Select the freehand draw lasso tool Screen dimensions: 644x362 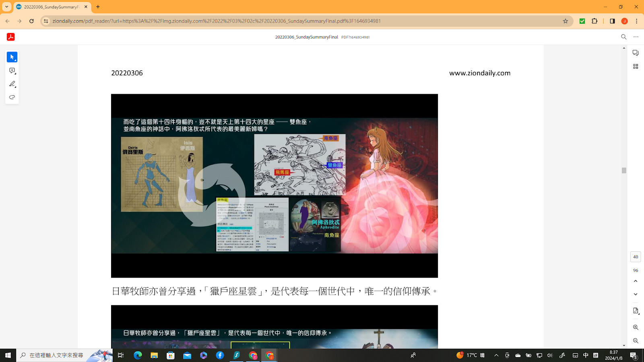click(x=12, y=97)
